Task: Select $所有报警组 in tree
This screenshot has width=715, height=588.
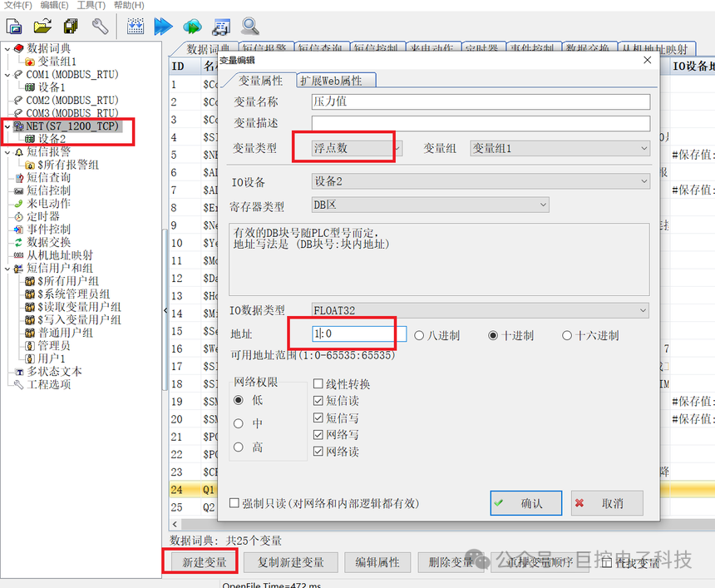Action: (x=68, y=165)
